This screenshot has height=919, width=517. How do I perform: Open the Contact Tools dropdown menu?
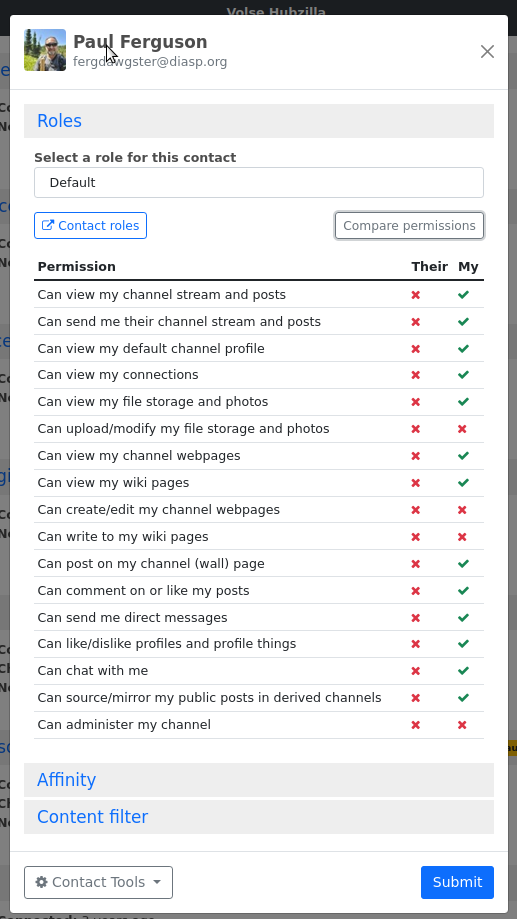[98, 882]
